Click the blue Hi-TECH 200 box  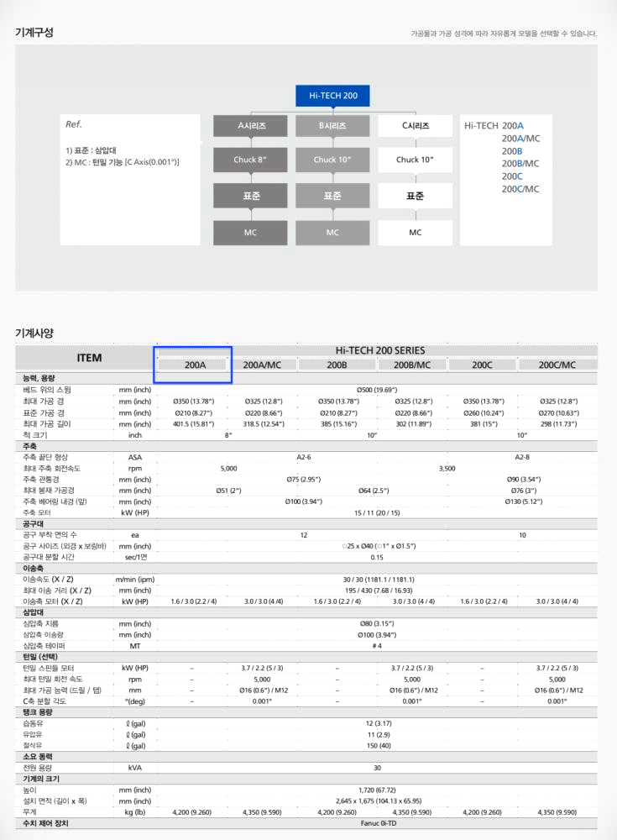tap(332, 96)
